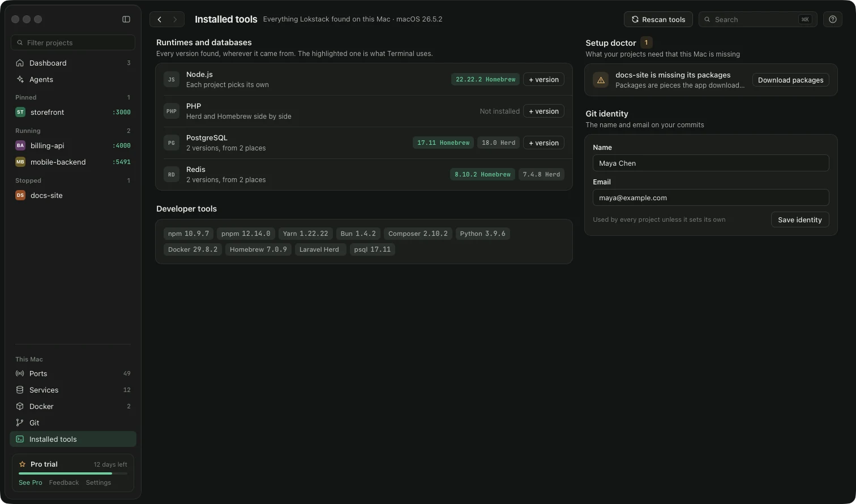856x504 pixels.
Task: Go forward with the right chevron
Action: pos(175,19)
